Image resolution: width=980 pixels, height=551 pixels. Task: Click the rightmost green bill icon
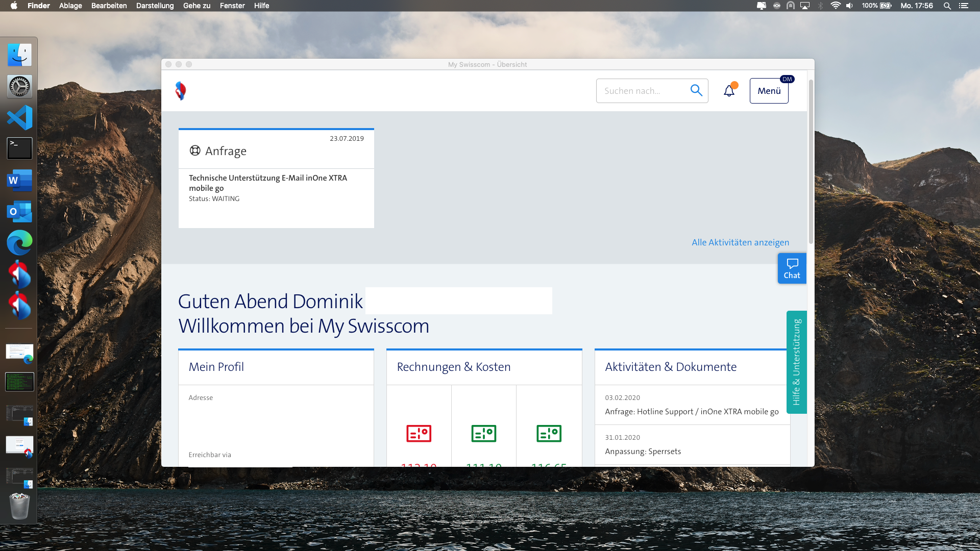pos(549,434)
